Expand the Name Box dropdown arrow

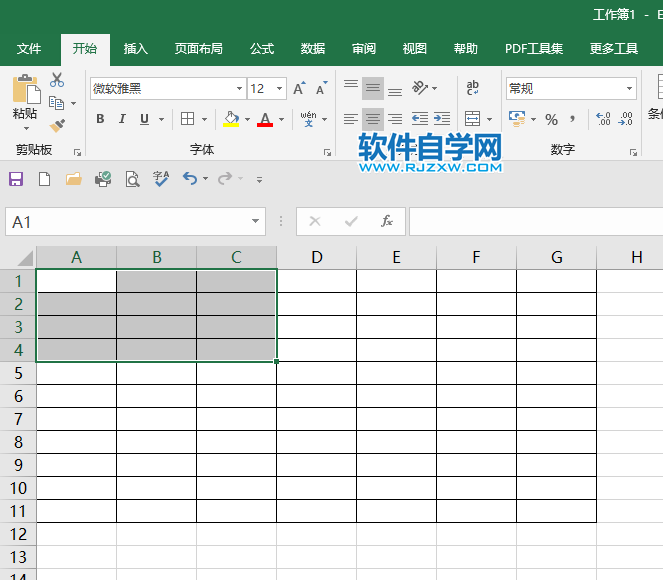[x=255, y=221]
